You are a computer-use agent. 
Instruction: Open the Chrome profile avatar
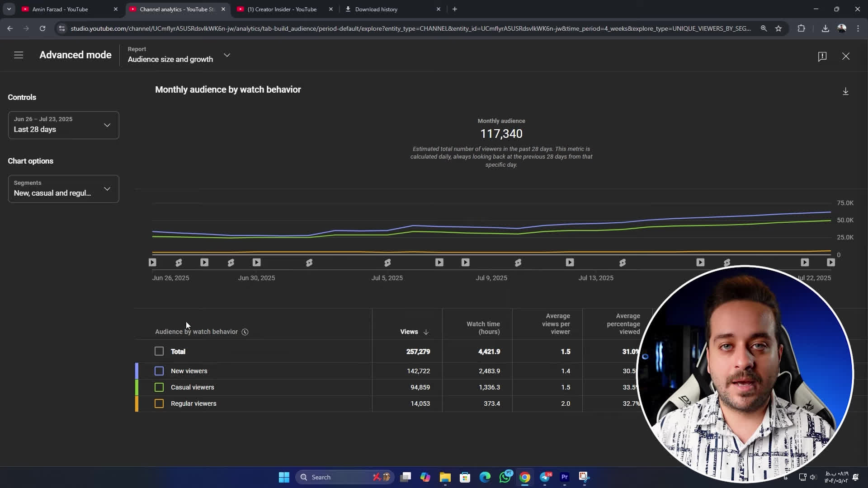pos(842,28)
